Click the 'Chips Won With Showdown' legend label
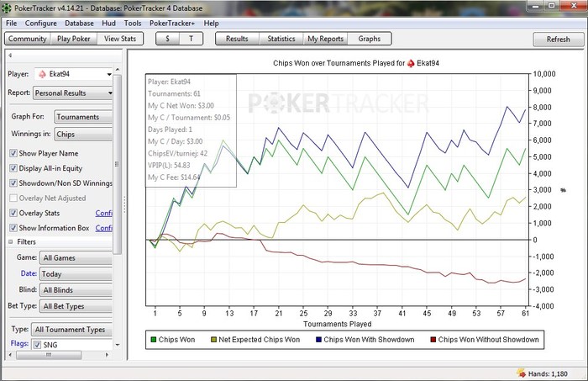Screen dimensions: 588x381 [369, 340]
